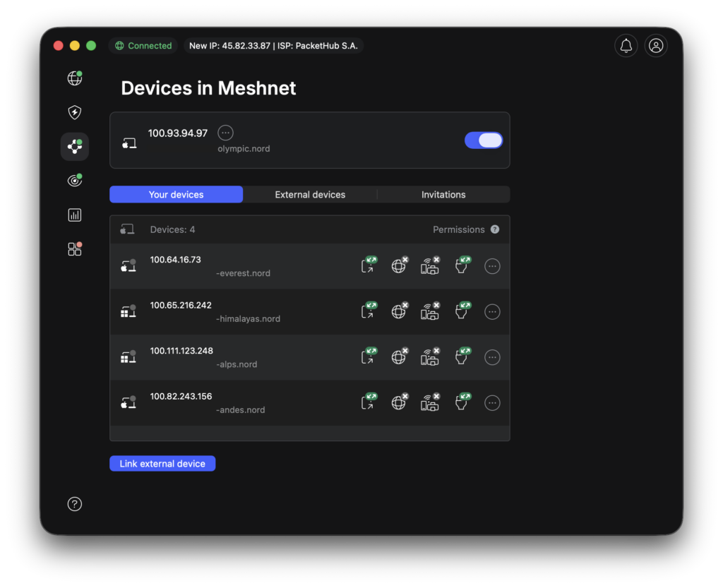Screen dimensions: 723x588
Task: Click the -andes.nord hostname
Action: (x=240, y=410)
